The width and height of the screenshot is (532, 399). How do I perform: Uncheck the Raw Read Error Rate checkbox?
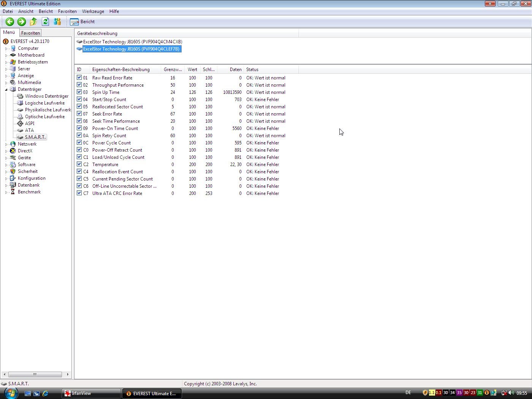pos(79,78)
